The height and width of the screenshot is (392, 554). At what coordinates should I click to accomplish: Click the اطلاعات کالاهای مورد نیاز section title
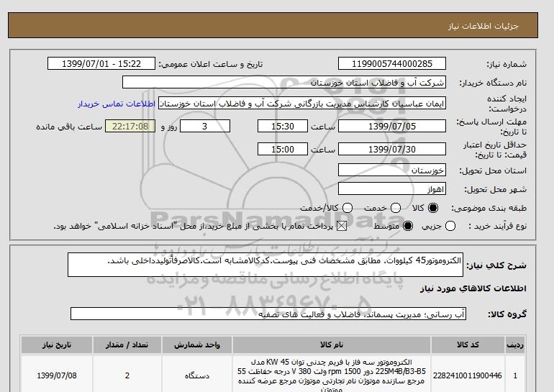coord(473,288)
